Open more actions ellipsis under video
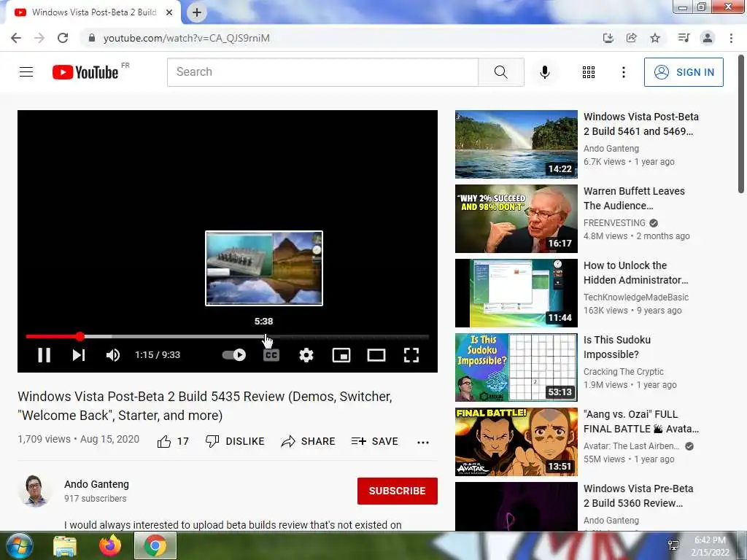The width and height of the screenshot is (747, 560). (422, 443)
